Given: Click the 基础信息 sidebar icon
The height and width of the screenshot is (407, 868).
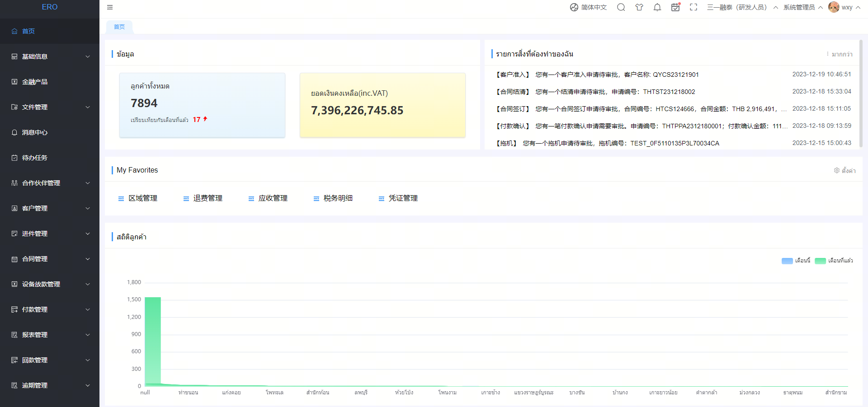Looking at the screenshot, I should point(14,56).
